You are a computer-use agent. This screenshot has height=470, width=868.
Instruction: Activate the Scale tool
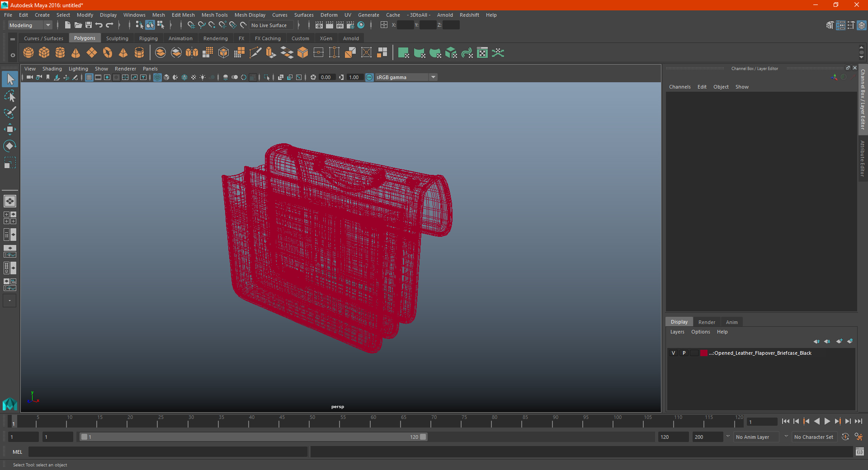pyautogui.click(x=10, y=163)
